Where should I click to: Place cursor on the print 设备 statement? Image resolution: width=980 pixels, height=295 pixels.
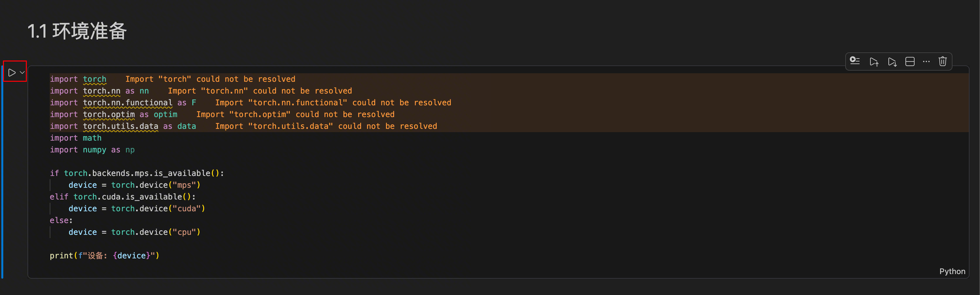104,256
